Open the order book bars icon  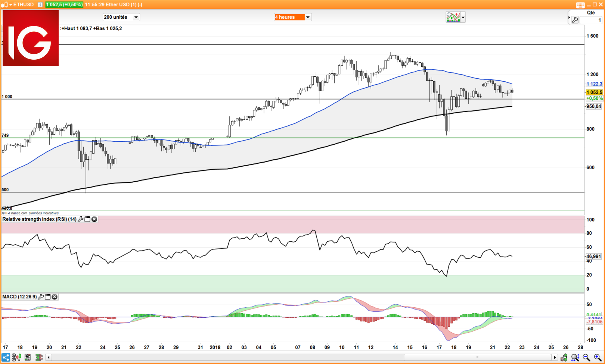click(39, 357)
